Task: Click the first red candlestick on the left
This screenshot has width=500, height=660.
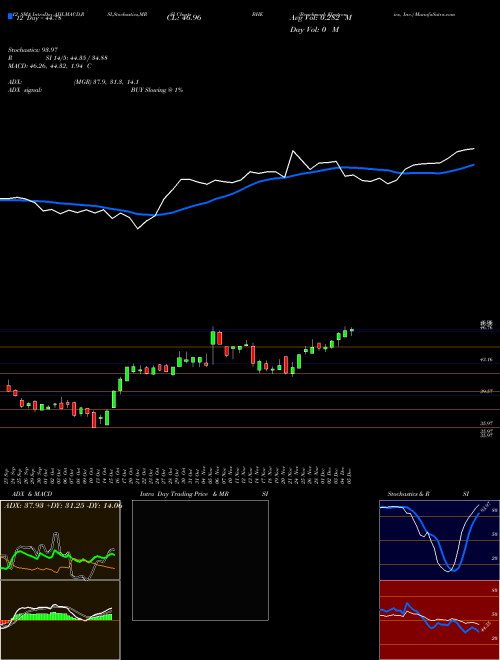Action: click(x=8, y=387)
